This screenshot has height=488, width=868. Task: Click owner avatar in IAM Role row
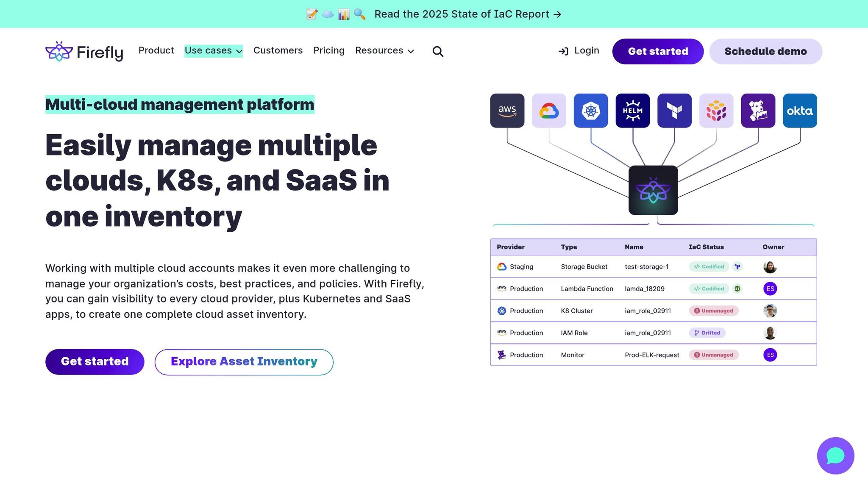tap(770, 333)
